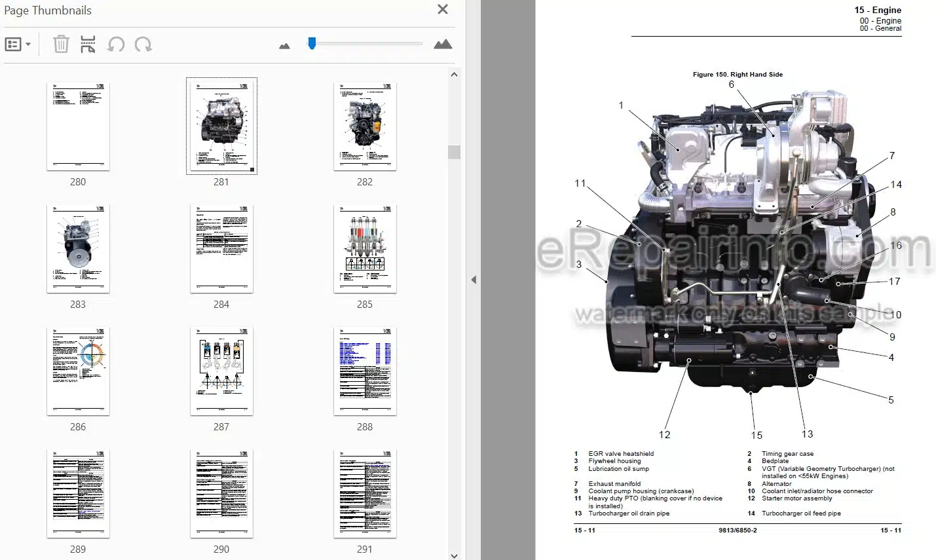The height and width of the screenshot is (560, 936).
Task: Click the thumbnail size slider handle
Action: point(312,43)
